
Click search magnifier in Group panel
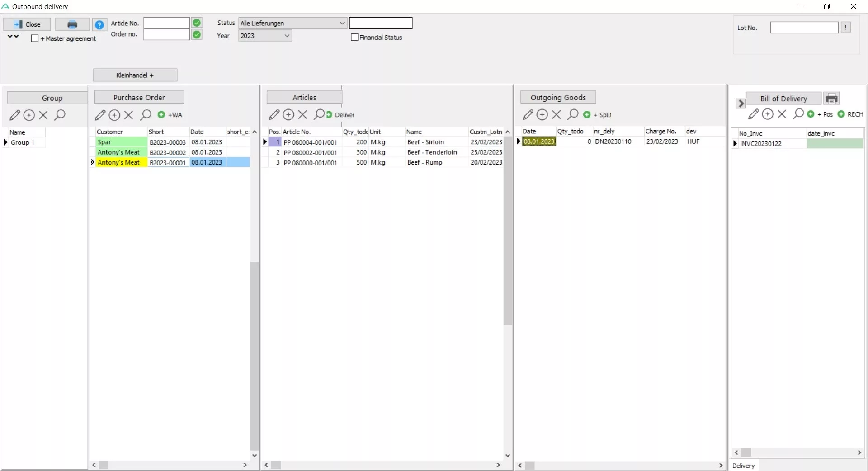(60, 115)
